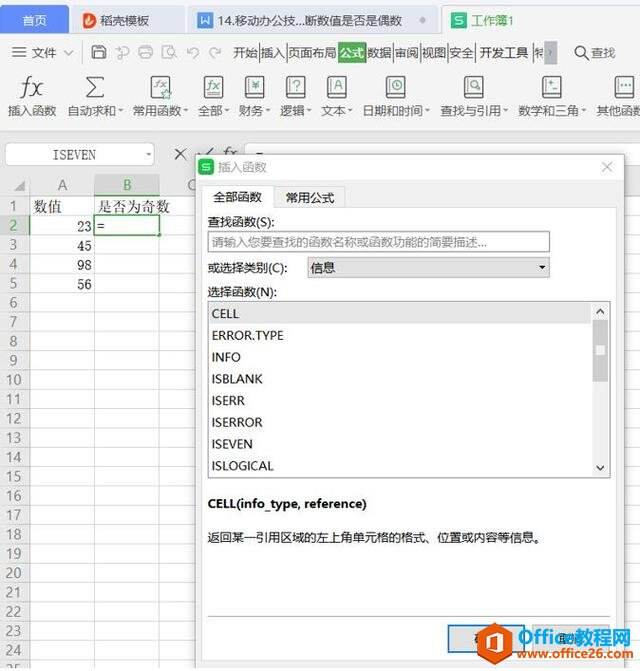The image size is (640, 671).
Task: Open the 查找与引用 lookup functions icon
Action: pyautogui.click(x=474, y=87)
